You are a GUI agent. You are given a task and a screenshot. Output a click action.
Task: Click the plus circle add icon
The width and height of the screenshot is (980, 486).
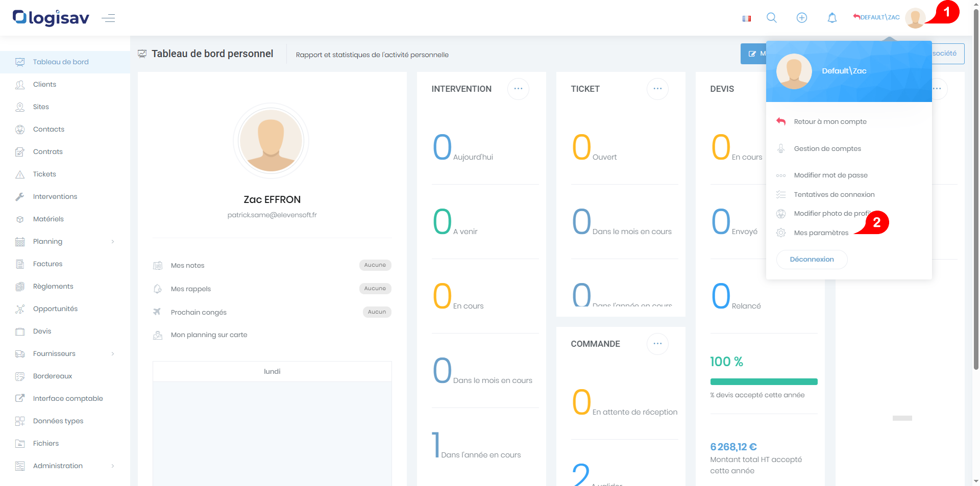[801, 18]
